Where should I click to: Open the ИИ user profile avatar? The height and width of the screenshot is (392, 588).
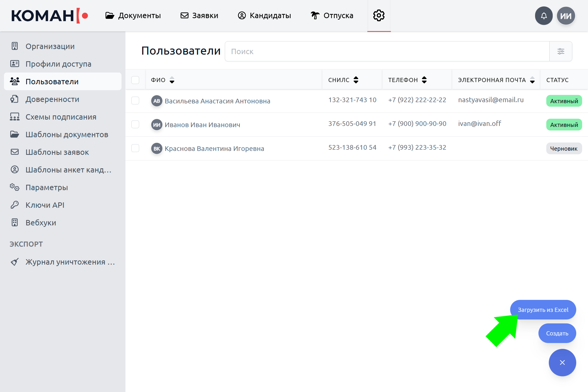(x=566, y=16)
